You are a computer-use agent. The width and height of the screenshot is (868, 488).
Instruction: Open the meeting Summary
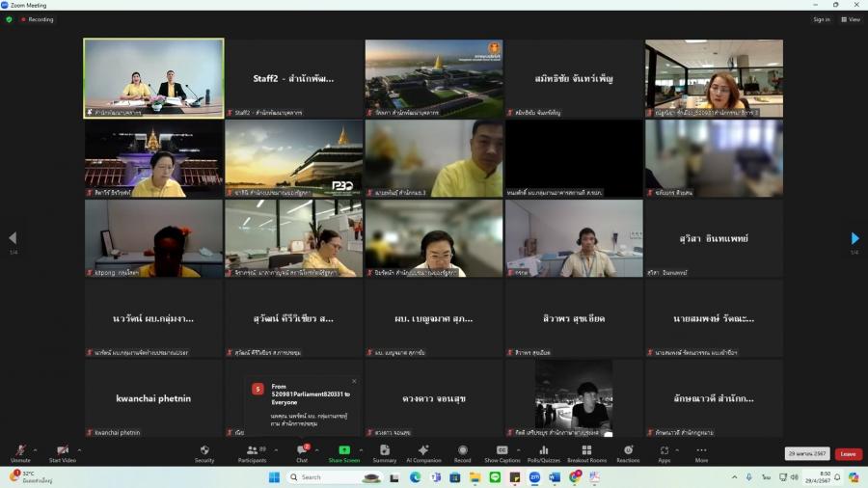pos(385,452)
